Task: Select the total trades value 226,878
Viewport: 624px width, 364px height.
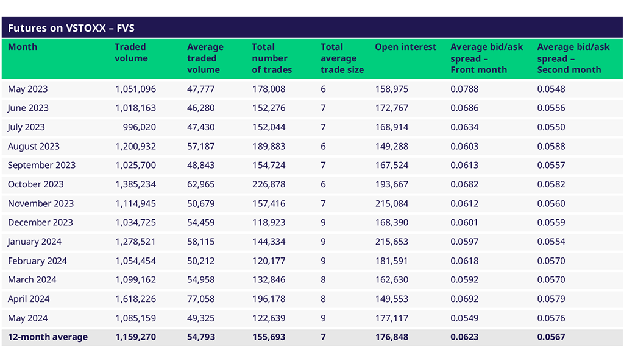Action: tap(269, 184)
